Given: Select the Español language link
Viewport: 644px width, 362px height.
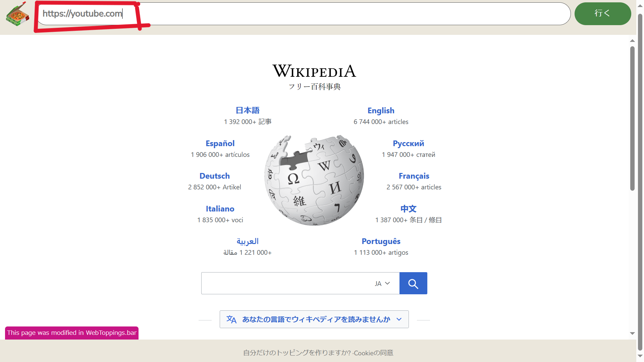Looking at the screenshot, I should [x=220, y=143].
